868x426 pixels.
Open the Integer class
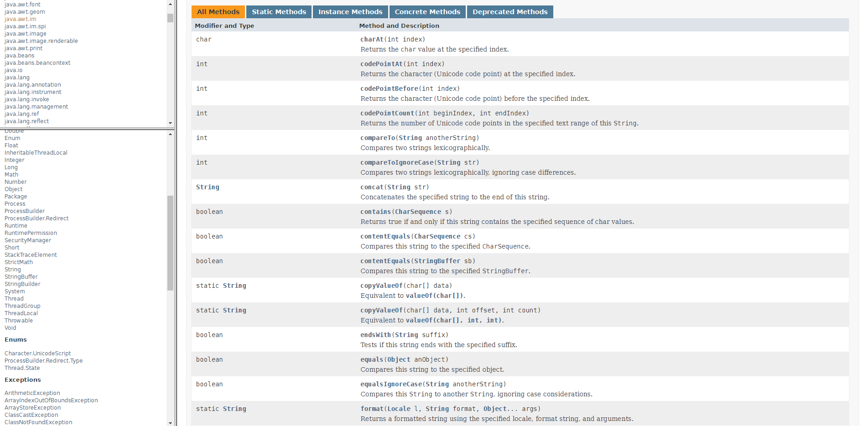[15, 160]
